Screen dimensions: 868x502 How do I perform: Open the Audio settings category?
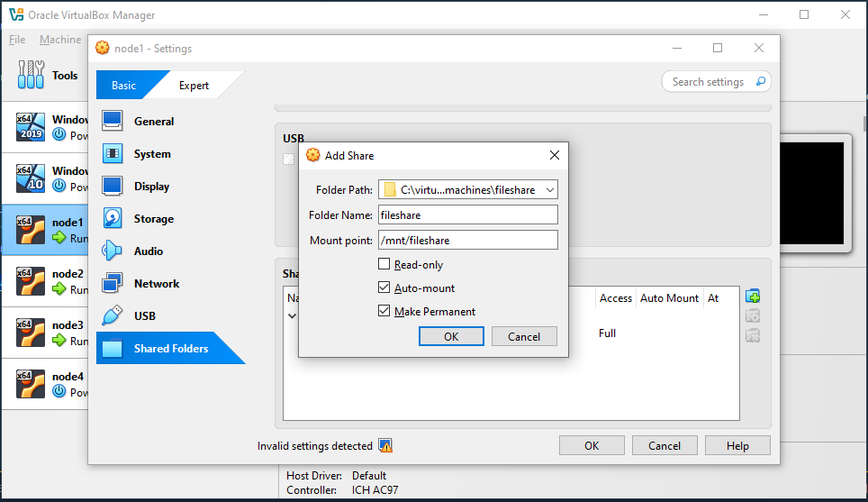coord(148,251)
